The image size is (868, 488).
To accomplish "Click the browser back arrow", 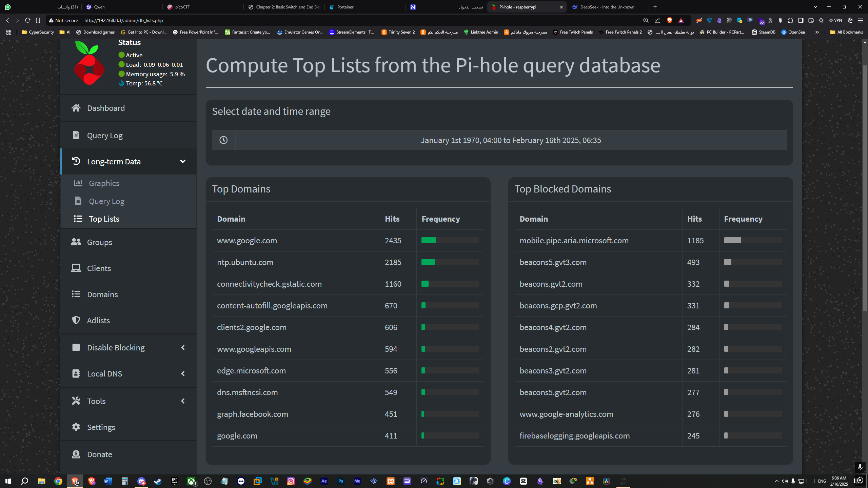I will click(x=7, y=20).
